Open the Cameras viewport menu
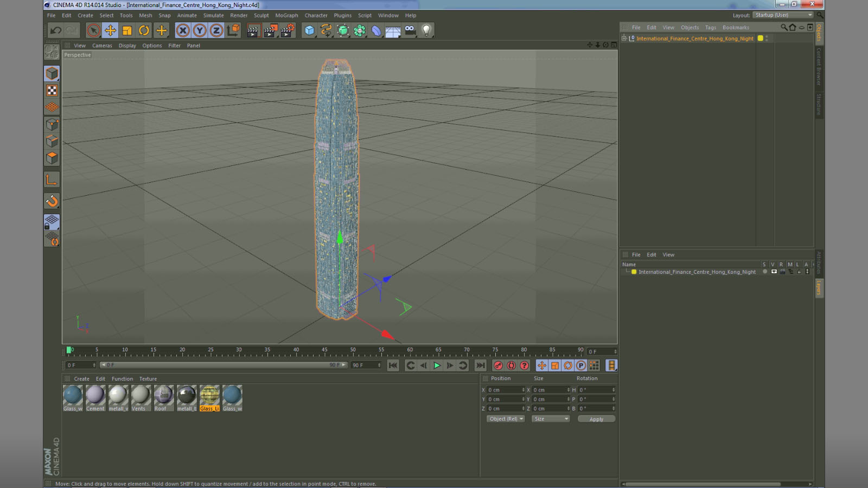This screenshot has width=868, height=488. pyautogui.click(x=102, y=46)
